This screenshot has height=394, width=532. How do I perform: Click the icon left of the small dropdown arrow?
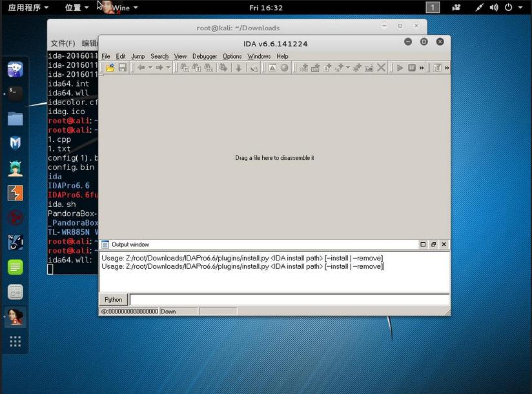339,68
